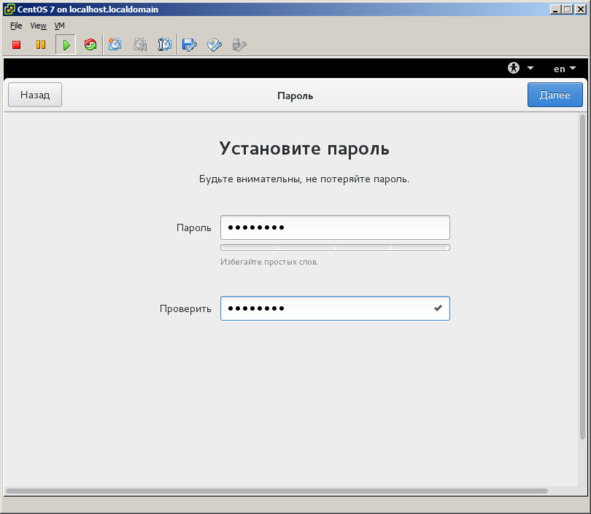
Task: Click the blue Далее next button
Action: 555,95
